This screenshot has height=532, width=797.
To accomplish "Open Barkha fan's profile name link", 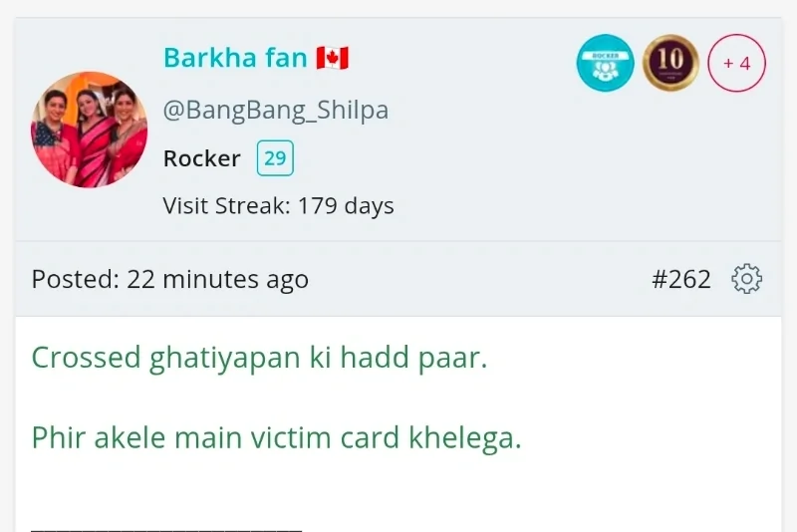I will (235, 58).
